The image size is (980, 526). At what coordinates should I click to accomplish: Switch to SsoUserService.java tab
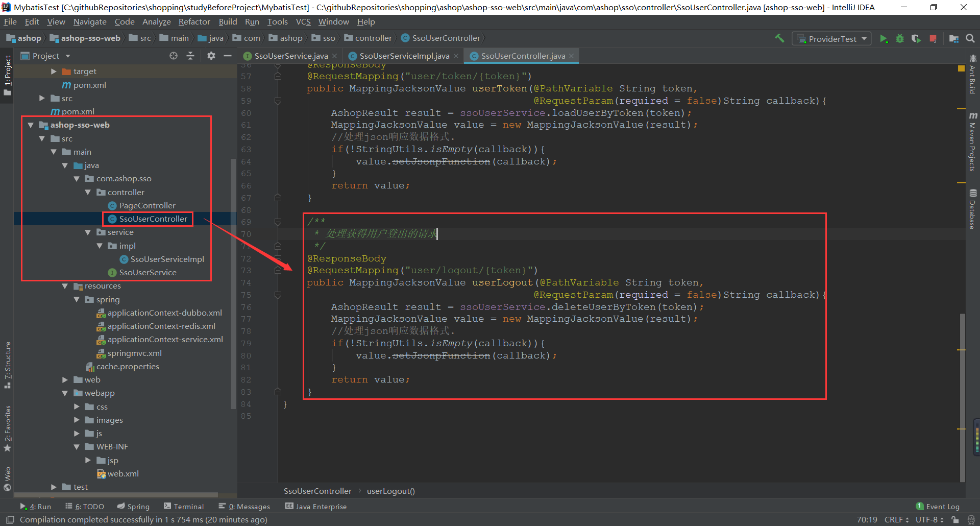[291, 56]
